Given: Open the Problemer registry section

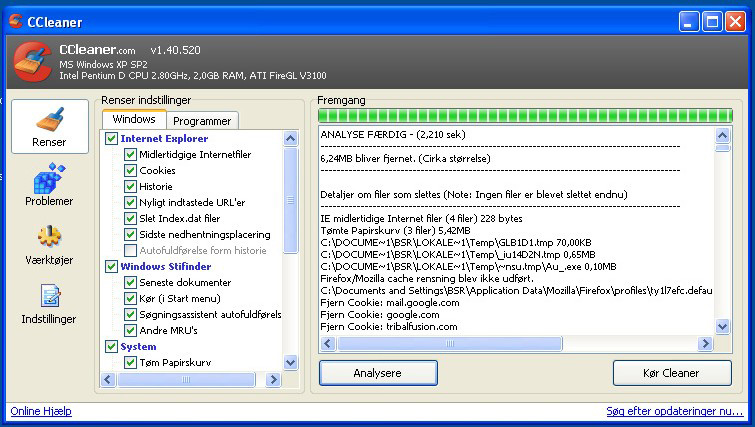Looking at the screenshot, I should point(49,186).
